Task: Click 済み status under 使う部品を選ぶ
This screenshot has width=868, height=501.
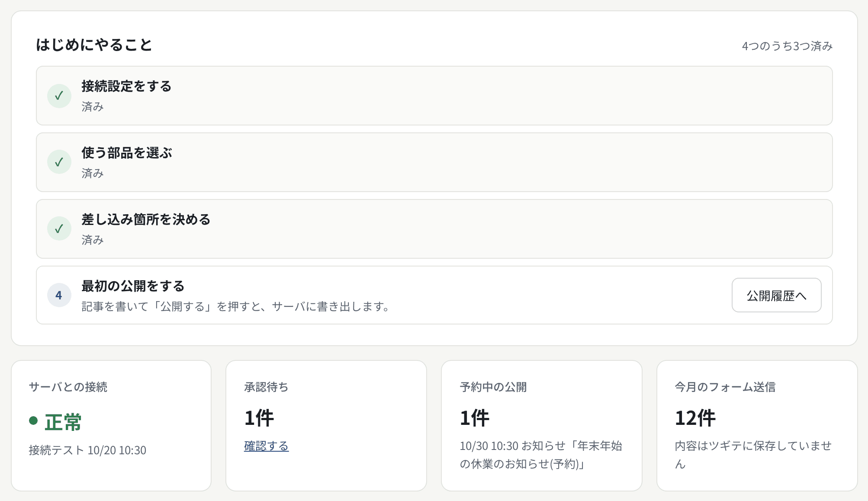Action: click(93, 173)
